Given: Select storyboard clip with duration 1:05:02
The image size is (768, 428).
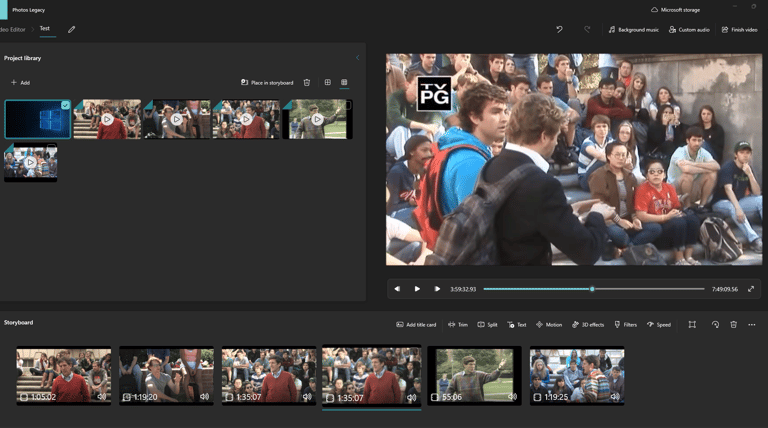Looking at the screenshot, I should point(64,376).
